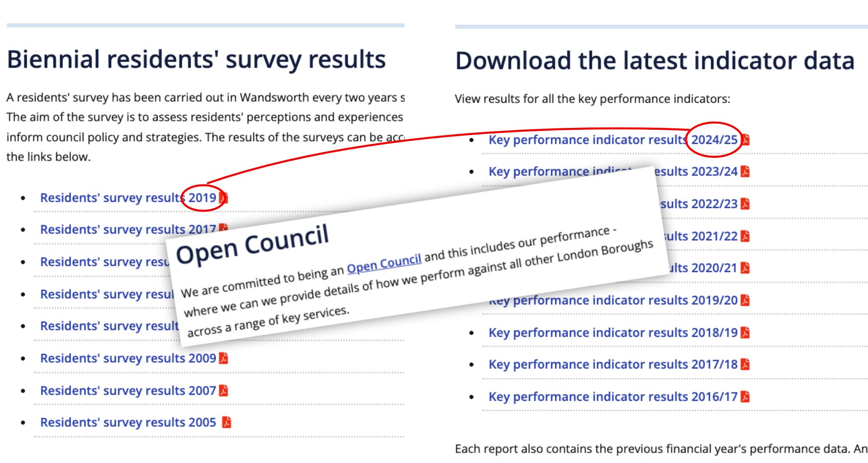Screen dimensions: 868x463
Task: Click Residents' survey results 2005
Action: [x=128, y=422]
